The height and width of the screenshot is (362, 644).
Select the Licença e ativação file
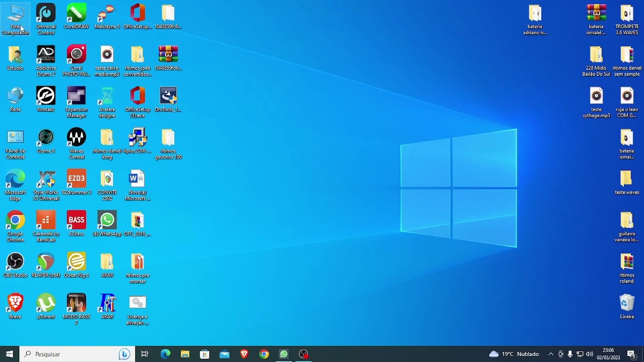137,310
